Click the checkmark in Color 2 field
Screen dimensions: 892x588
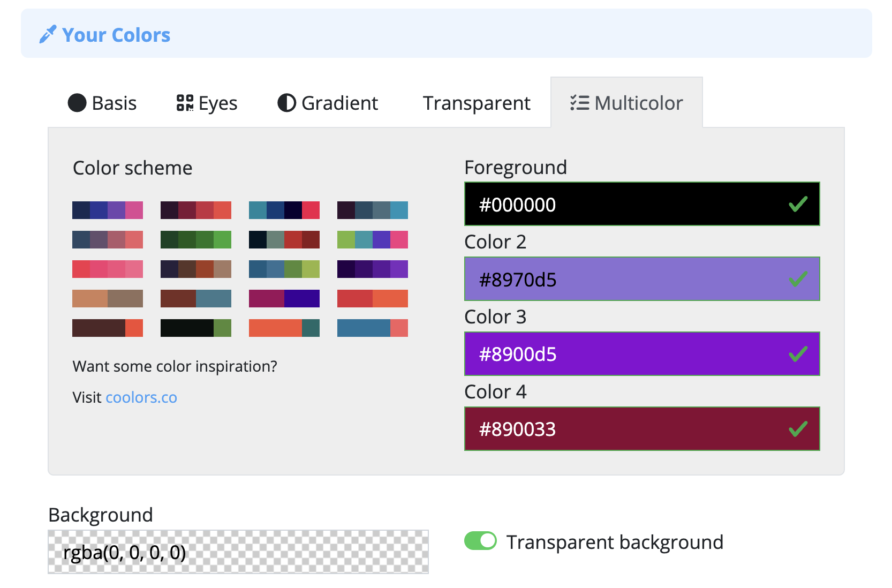click(x=797, y=279)
